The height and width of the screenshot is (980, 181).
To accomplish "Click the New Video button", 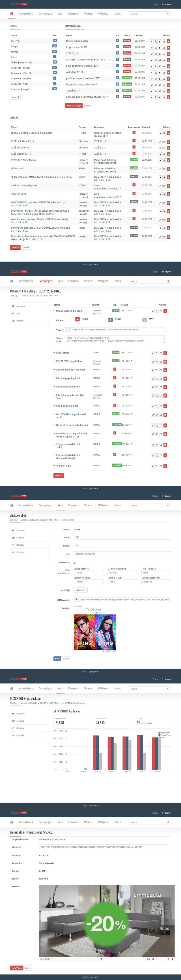I will (x=16, y=968).
